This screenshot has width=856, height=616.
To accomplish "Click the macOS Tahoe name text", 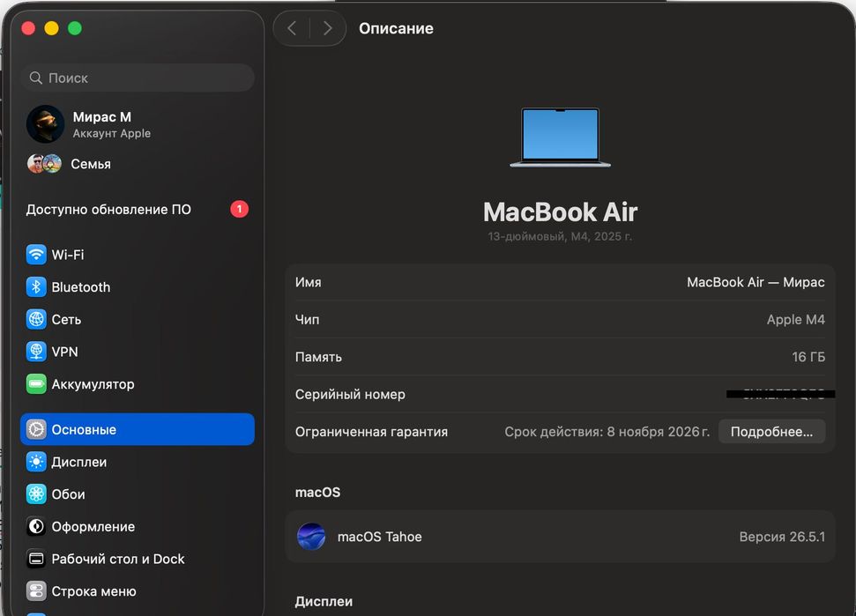I will coord(379,537).
